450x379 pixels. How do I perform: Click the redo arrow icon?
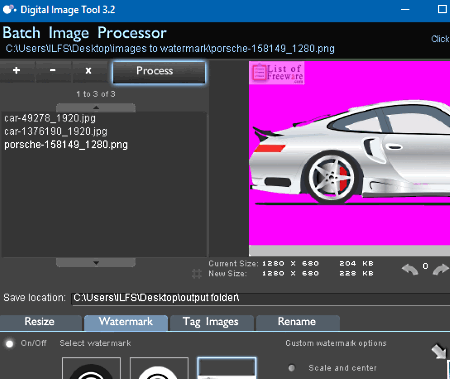point(441,269)
